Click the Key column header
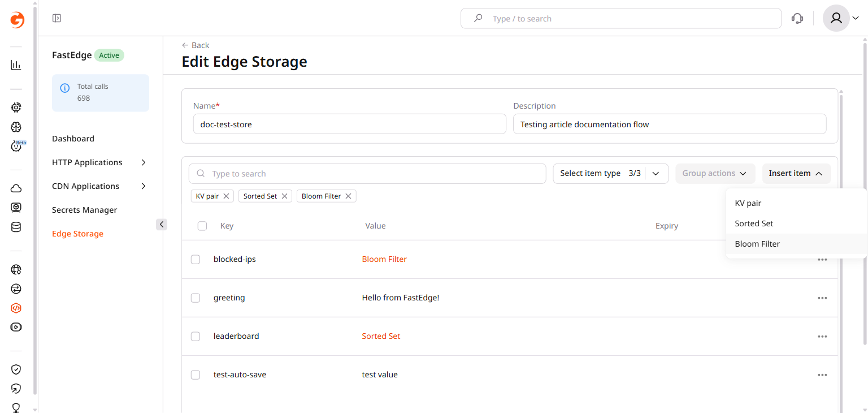 (227, 226)
